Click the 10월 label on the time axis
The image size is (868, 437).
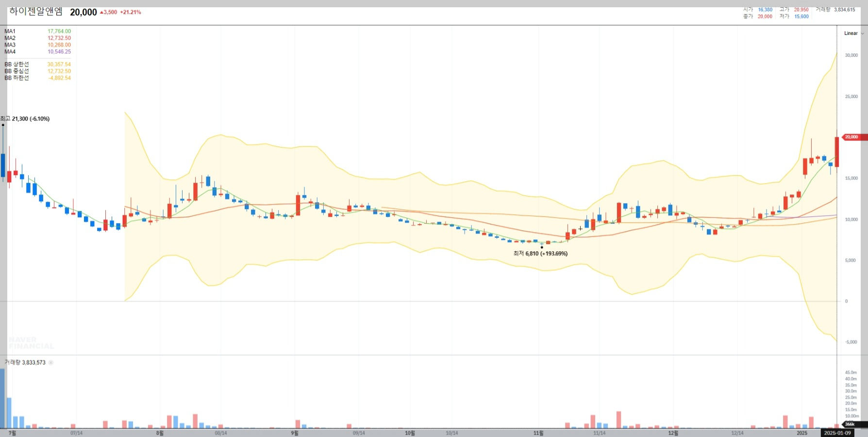point(410,433)
